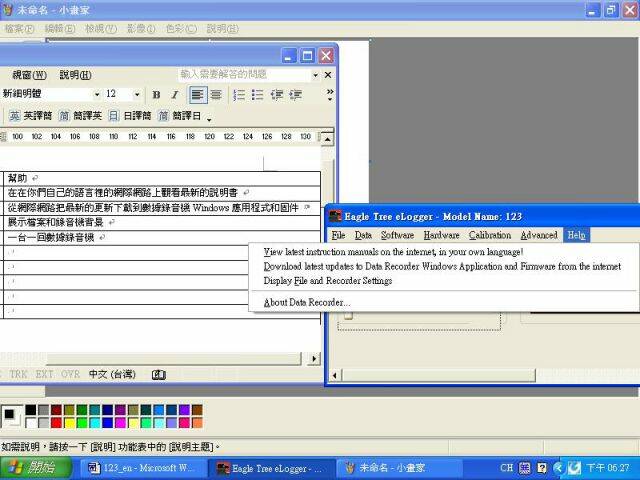Open the font size 12 dropdown
Image resolution: width=640 pixels, height=480 pixels.
tap(137, 94)
